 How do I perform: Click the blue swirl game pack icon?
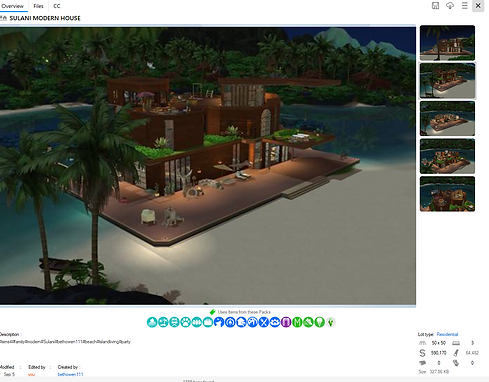[x=253, y=322]
